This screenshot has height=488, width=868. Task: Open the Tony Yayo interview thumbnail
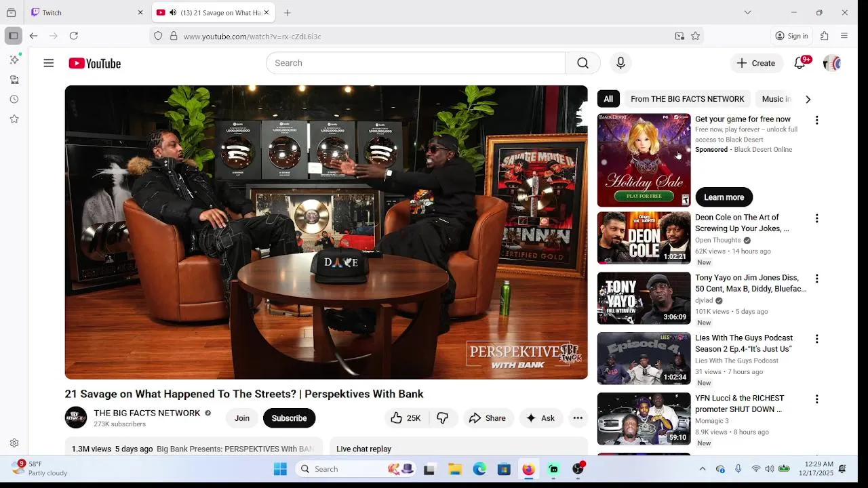(x=644, y=298)
